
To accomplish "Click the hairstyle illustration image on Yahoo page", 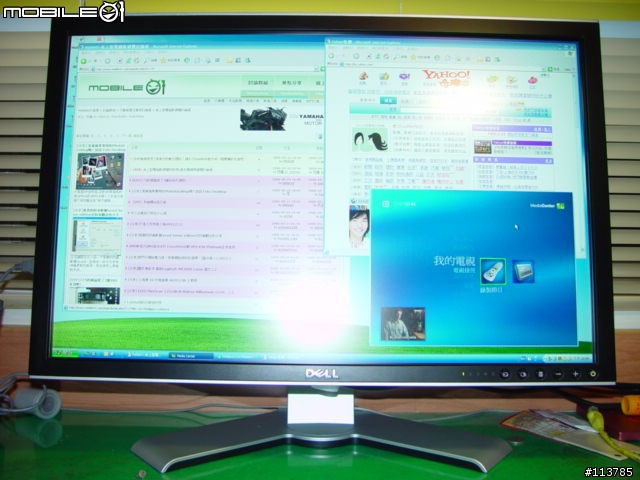I will 370,141.
